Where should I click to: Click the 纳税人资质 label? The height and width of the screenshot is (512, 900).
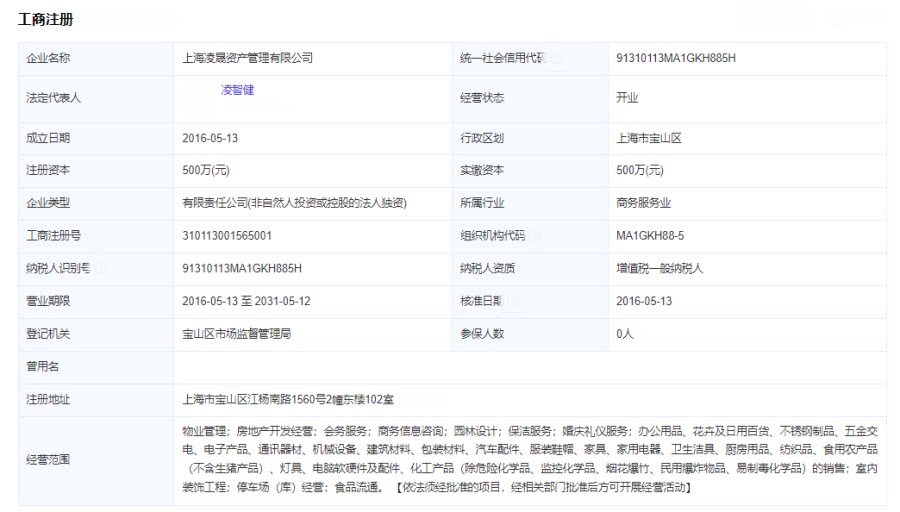pos(487,269)
